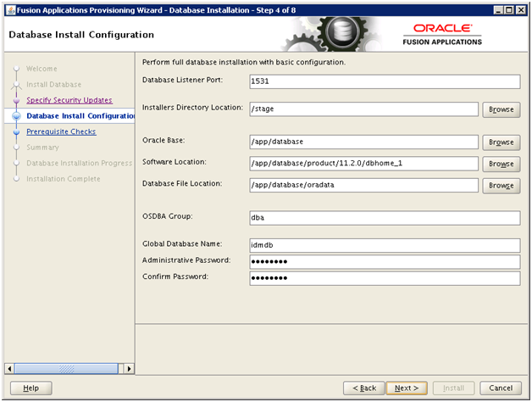The height and width of the screenshot is (402, 532).
Task: Open the Specify Security Updates step
Action: 69,100
